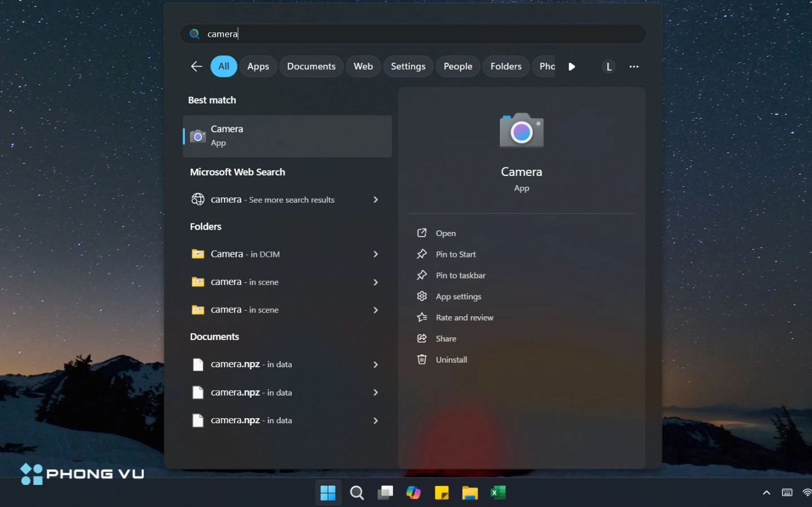Open Sticky Notes from the taskbar

(442, 493)
